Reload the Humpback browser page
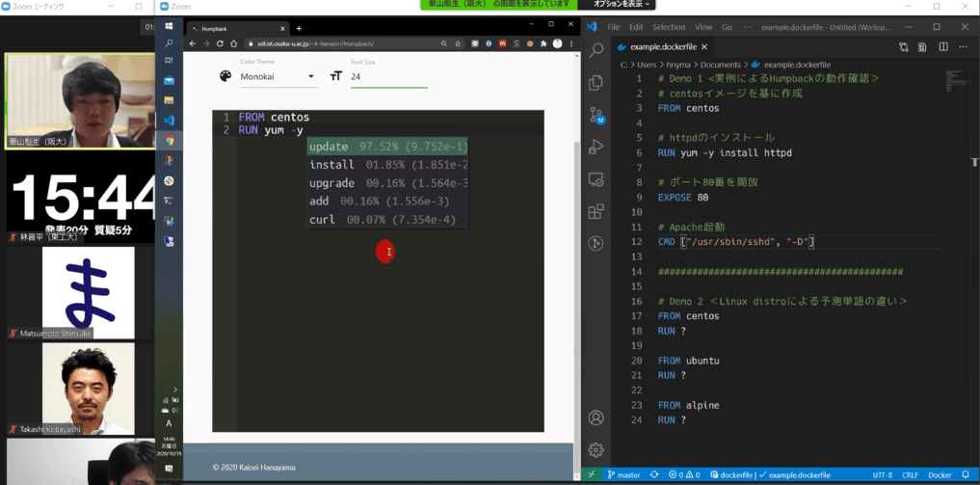 (x=220, y=43)
